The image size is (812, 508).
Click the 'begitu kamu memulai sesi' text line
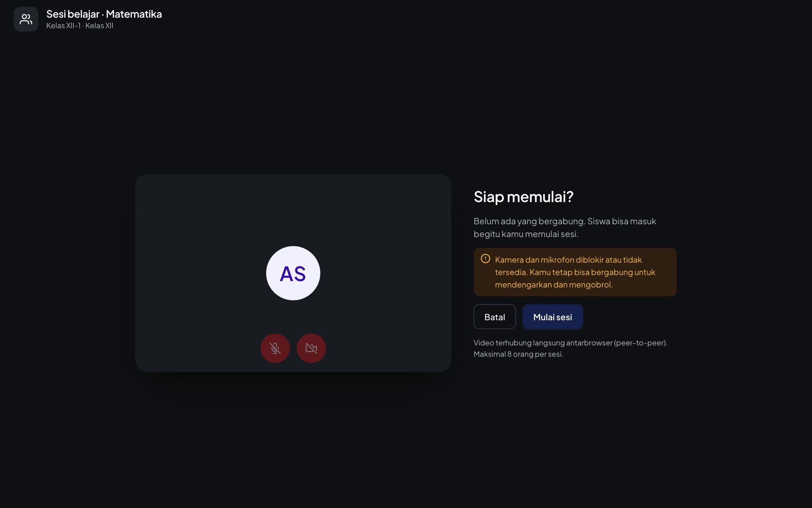point(526,234)
